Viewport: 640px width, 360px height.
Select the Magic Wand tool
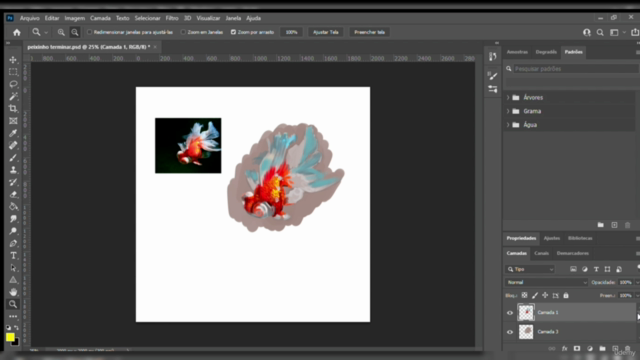pos(13,96)
